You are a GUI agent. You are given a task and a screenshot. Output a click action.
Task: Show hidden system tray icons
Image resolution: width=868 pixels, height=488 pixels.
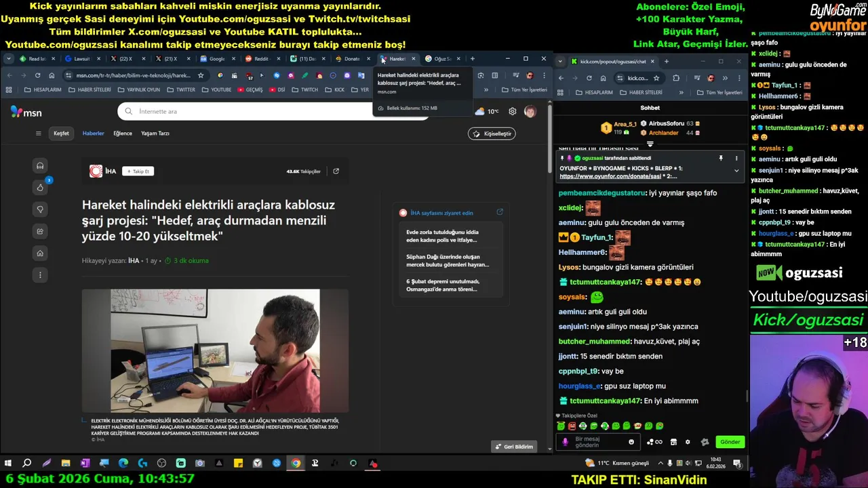660,464
